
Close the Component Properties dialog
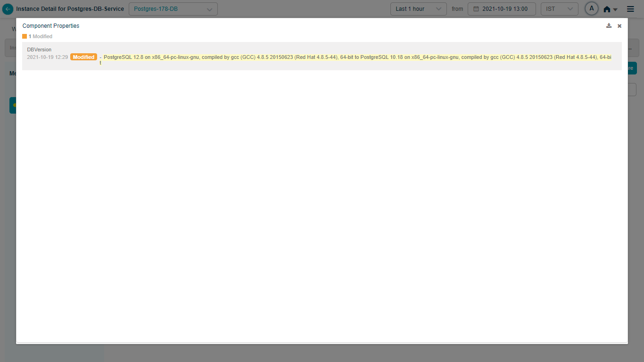click(619, 26)
